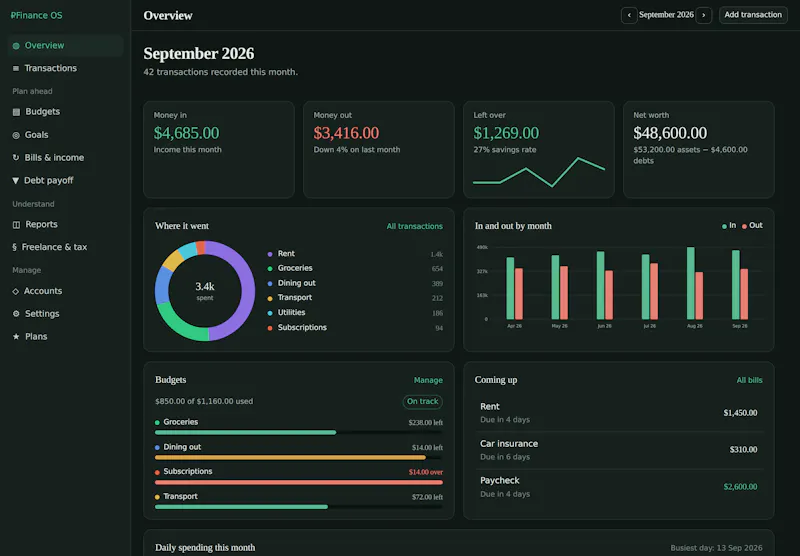Click the Money in $4,685.00 value
Screen dimensions: 800x556
click(186, 133)
